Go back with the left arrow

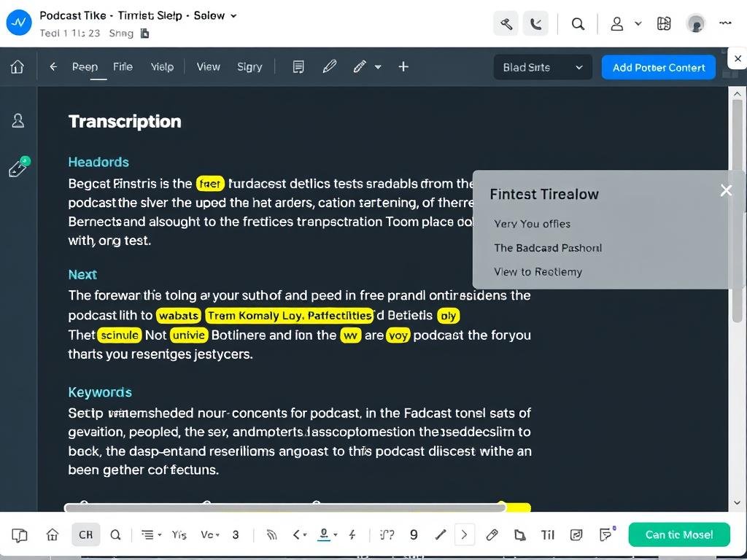pos(53,66)
